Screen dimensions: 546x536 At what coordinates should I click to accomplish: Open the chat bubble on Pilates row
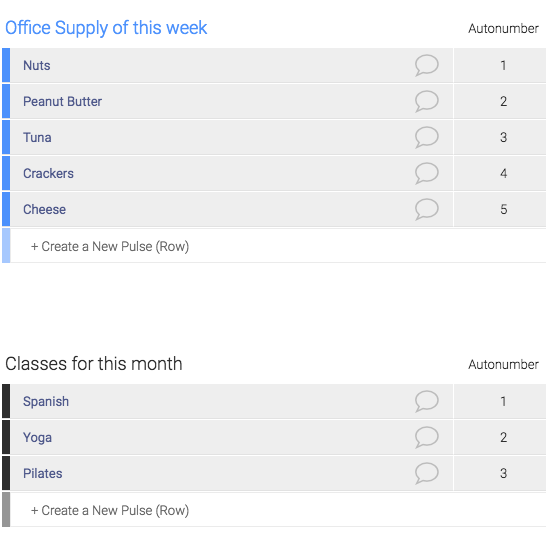[x=427, y=473]
